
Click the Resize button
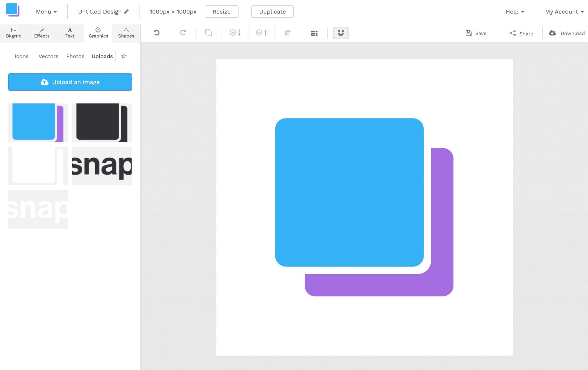click(221, 11)
